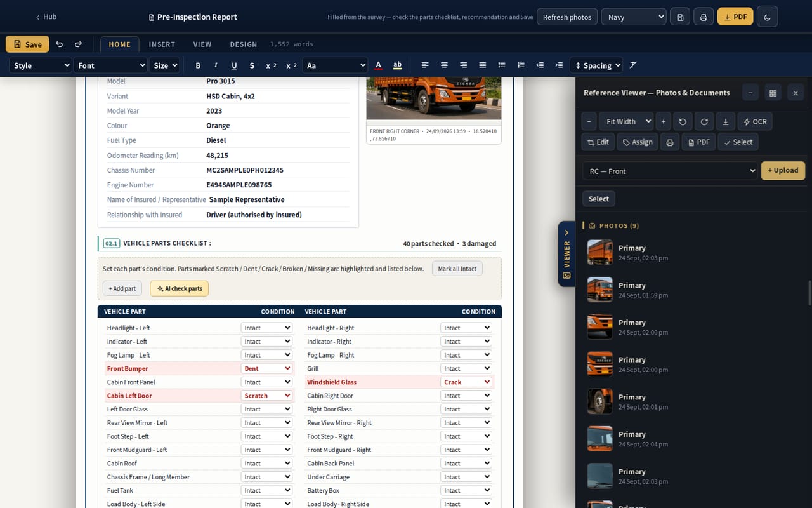Apply bold formatting
Image resolution: width=812 pixels, height=508 pixels.
[x=198, y=65]
